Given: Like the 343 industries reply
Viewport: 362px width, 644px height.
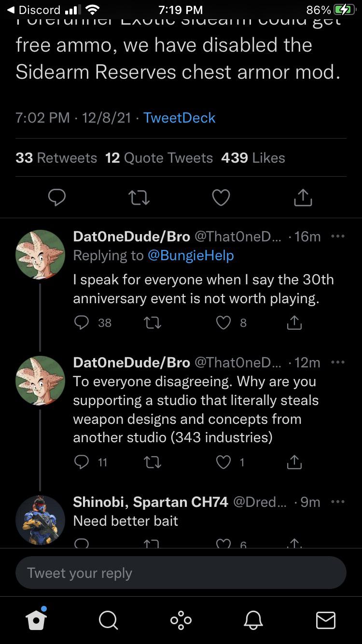Looking at the screenshot, I should pos(223,462).
